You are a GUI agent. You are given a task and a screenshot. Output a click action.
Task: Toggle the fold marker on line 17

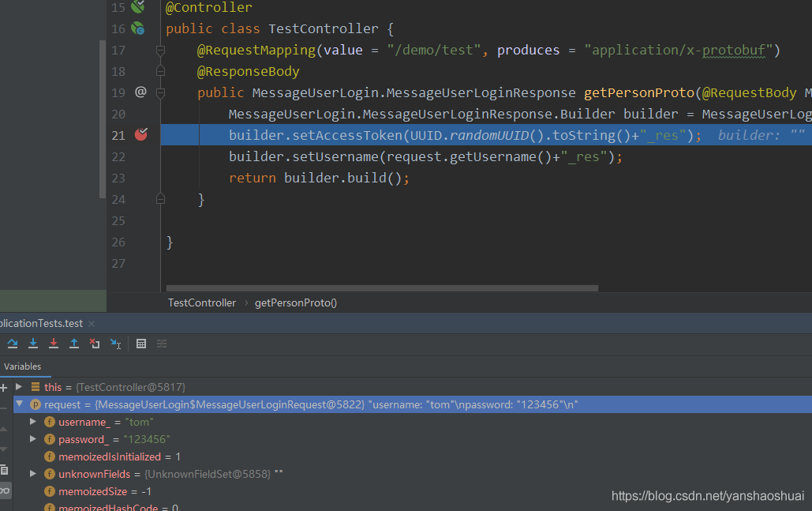click(160, 51)
